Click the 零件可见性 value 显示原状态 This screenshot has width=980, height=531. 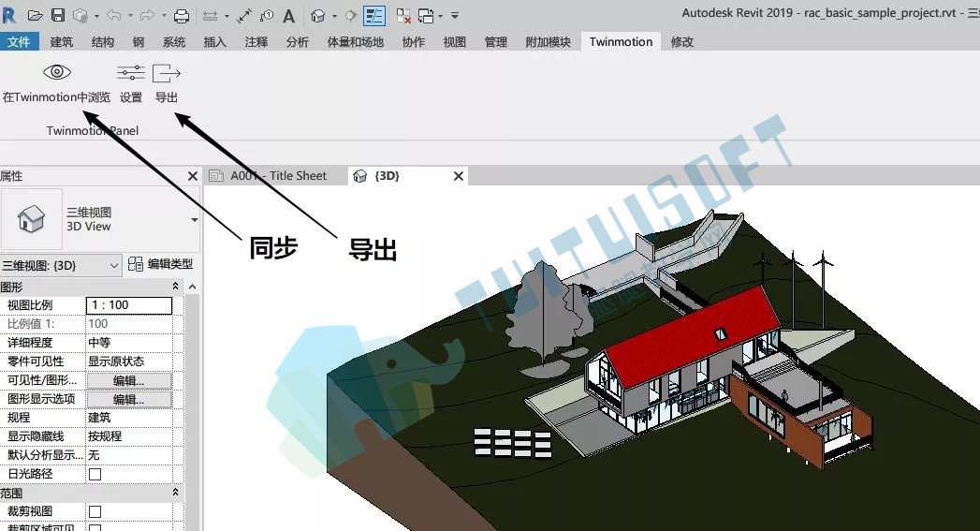tap(129, 361)
